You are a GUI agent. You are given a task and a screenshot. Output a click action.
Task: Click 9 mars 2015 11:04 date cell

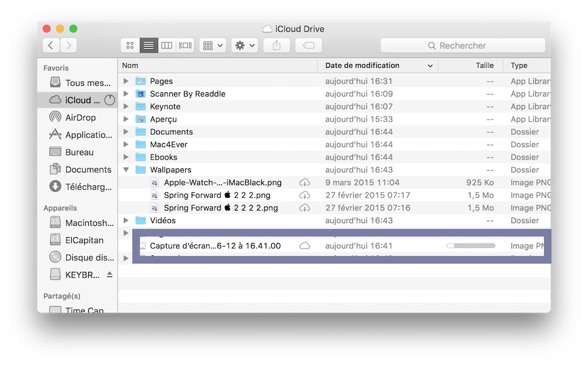tap(362, 182)
